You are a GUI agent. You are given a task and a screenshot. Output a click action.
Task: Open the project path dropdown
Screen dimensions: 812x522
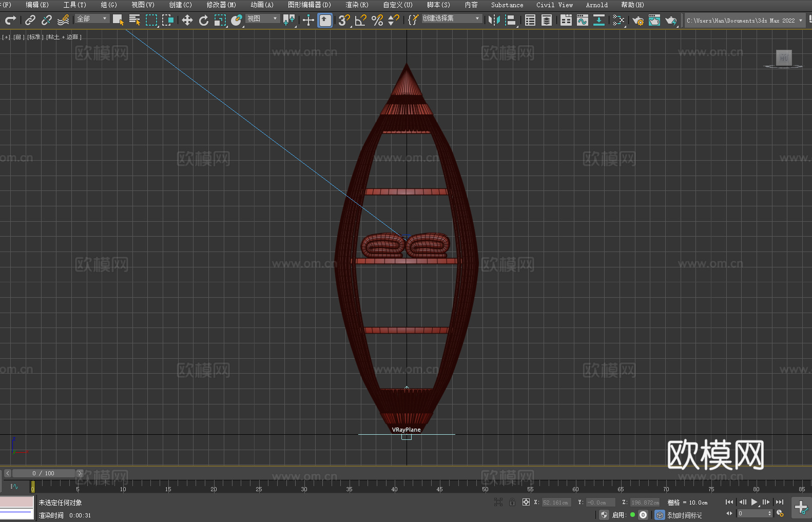pyautogui.click(x=745, y=21)
